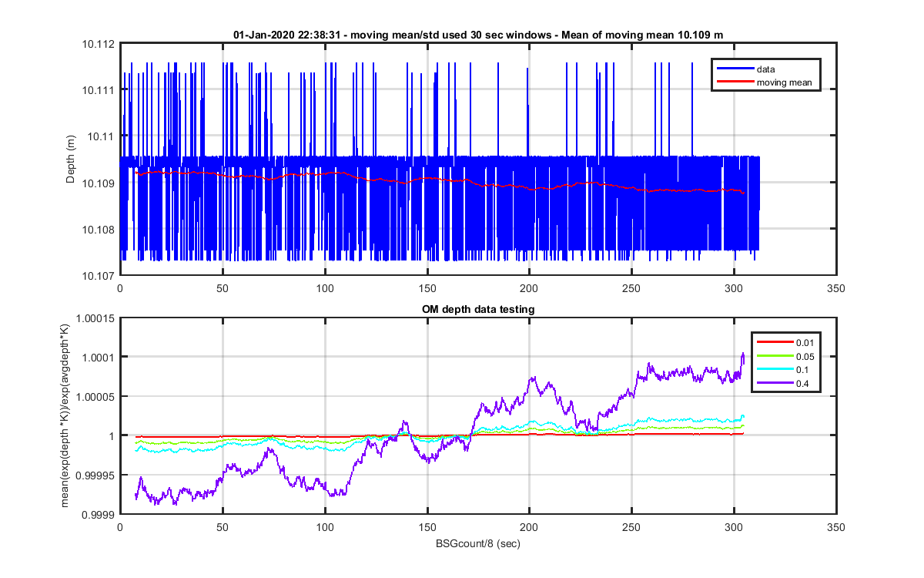Image resolution: width=924 pixels, height=578 pixels.
Task: Click the 1.00005 tick label
Action: click(x=97, y=397)
